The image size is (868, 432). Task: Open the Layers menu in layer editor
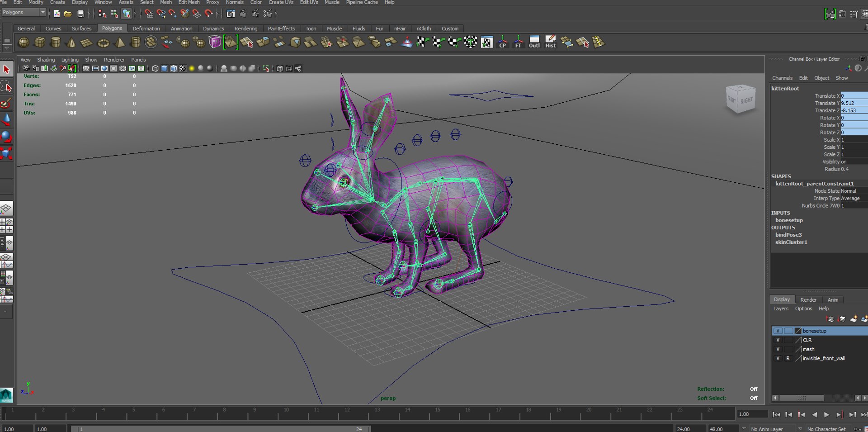[780, 309]
